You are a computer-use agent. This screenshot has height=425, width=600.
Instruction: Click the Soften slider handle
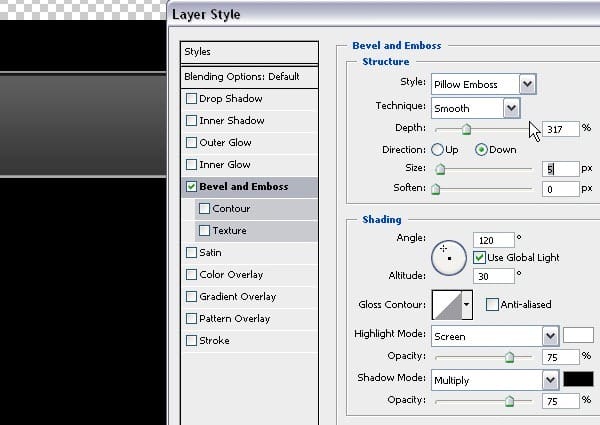(435, 189)
